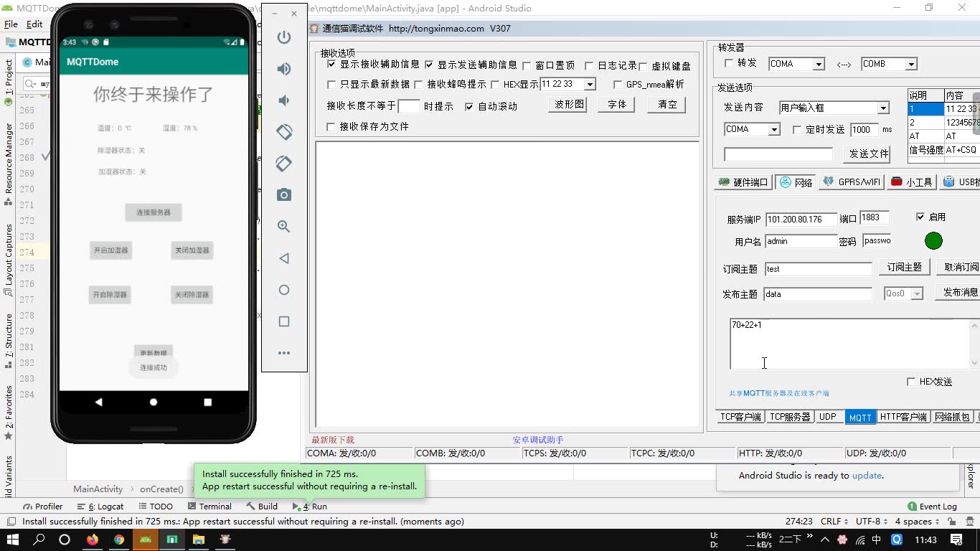This screenshot has width=980, height=551.
Task: Click the 订阅主题 button
Action: pos(904,267)
